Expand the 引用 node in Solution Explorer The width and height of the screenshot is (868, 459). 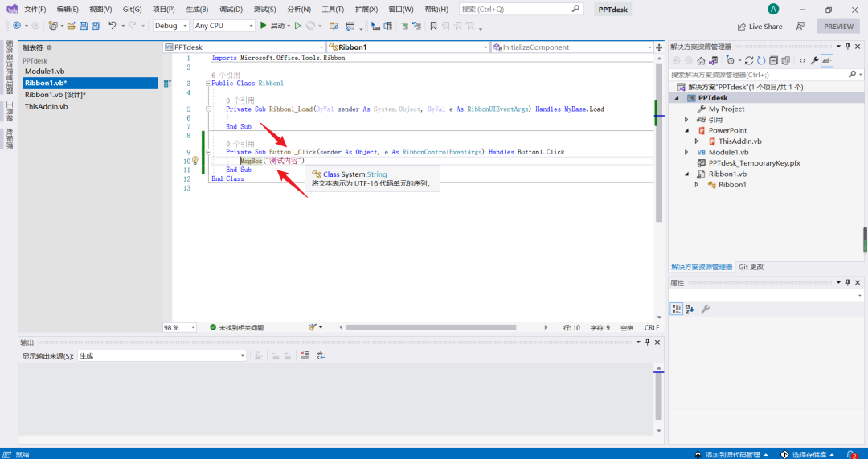point(687,120)
